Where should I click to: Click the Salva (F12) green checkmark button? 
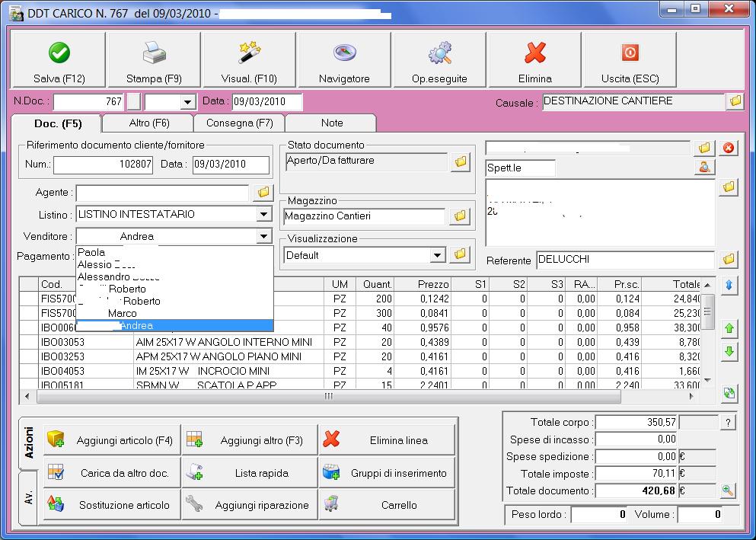pyautogui.click(x=59, y=61)
